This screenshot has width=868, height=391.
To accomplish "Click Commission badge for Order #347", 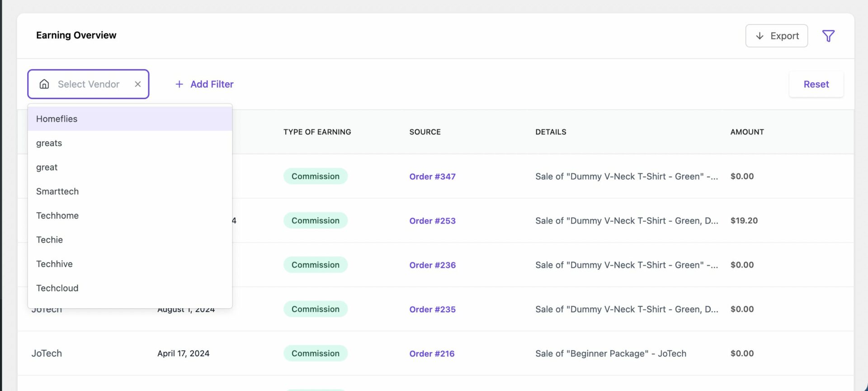I will [x=316, y=176].
